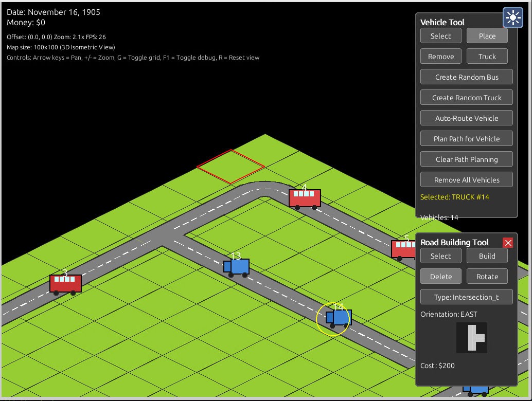Plan Path for Vehicle
The height and width of the screenshot is (401, 532).
[466, 138]
